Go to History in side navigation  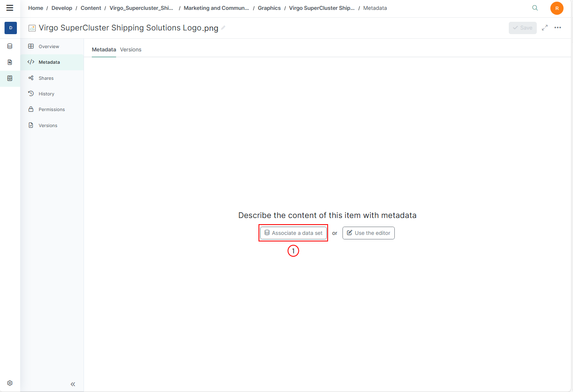pos(46,94)
